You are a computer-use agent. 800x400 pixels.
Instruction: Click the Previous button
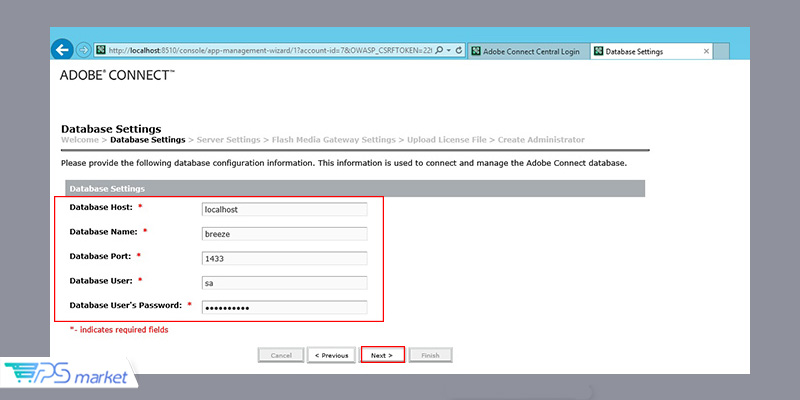330,355
